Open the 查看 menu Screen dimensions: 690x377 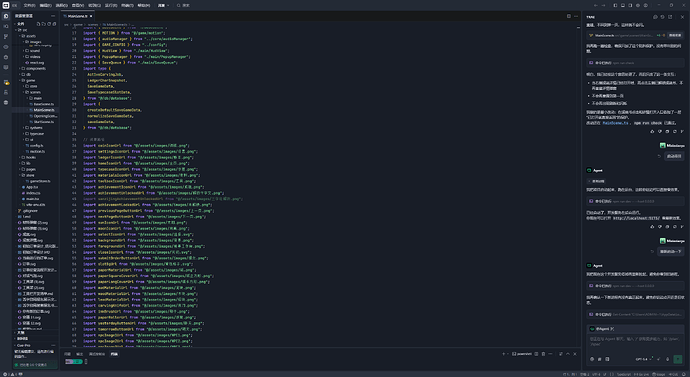[x=77, y=5]
